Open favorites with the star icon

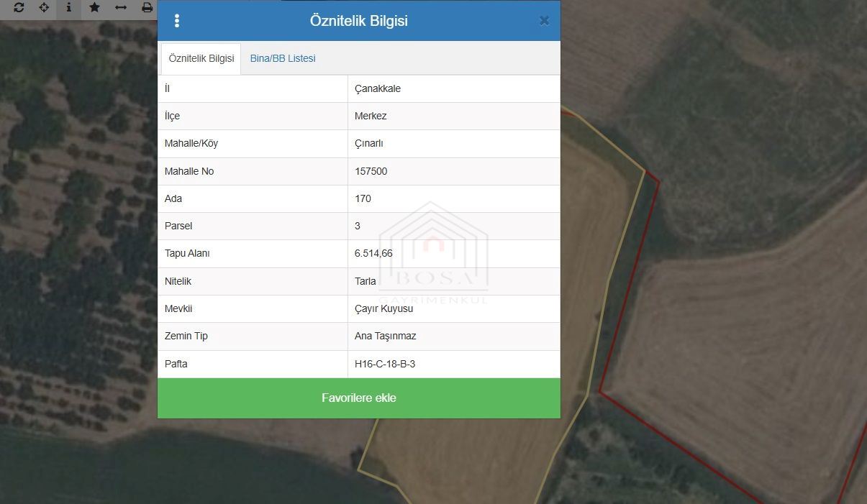pos(94,8)
